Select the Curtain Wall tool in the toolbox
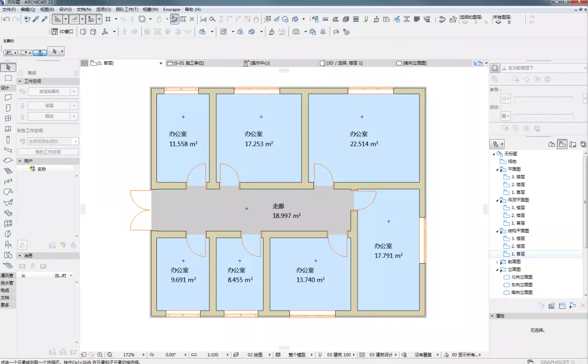This screenshot has height=364, width=588. click(8, 223)
